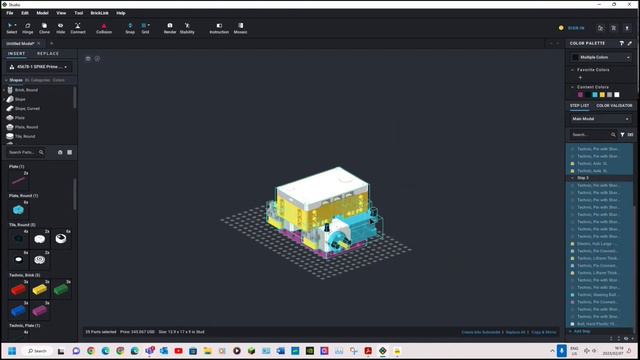The width and height of the screenshot is (640, 360).
Task: Select the magenta Technic Brick thumbnail
Action: [x=40, y=311]
